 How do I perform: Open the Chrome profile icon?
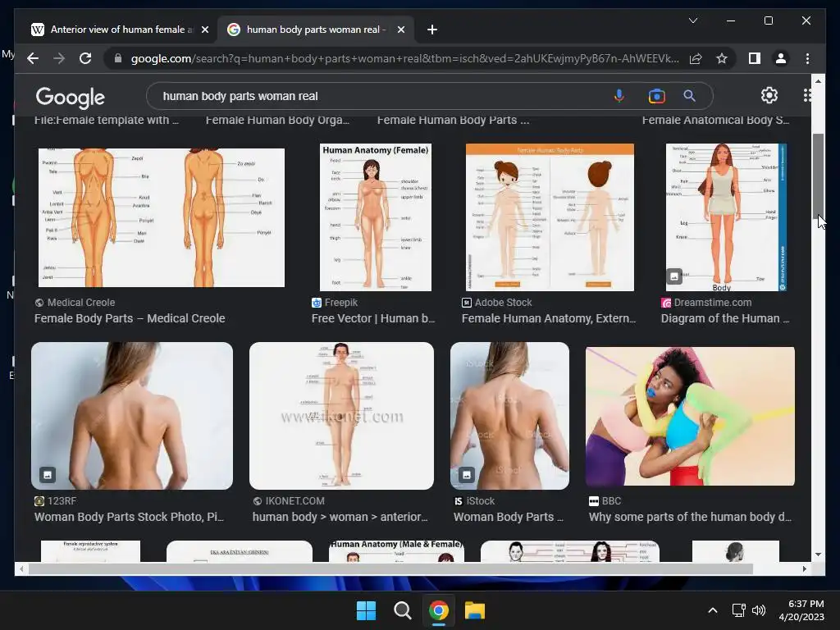tap(781, 58)
